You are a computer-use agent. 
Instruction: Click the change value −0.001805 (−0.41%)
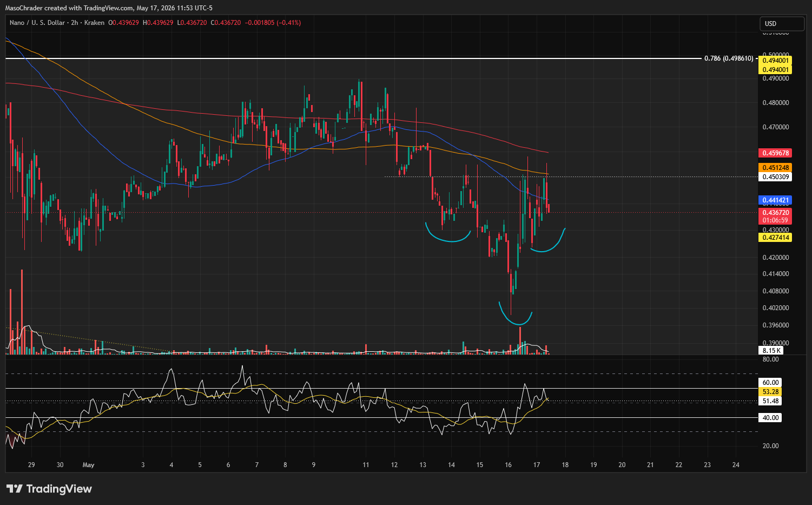click(x=273, y=23)
